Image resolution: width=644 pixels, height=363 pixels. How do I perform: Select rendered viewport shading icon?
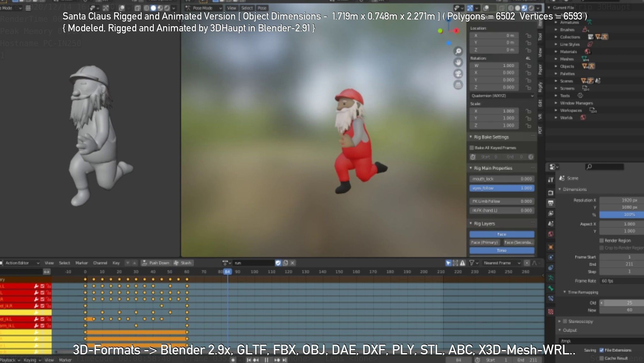pyautogui.click(x=531, y=8)
